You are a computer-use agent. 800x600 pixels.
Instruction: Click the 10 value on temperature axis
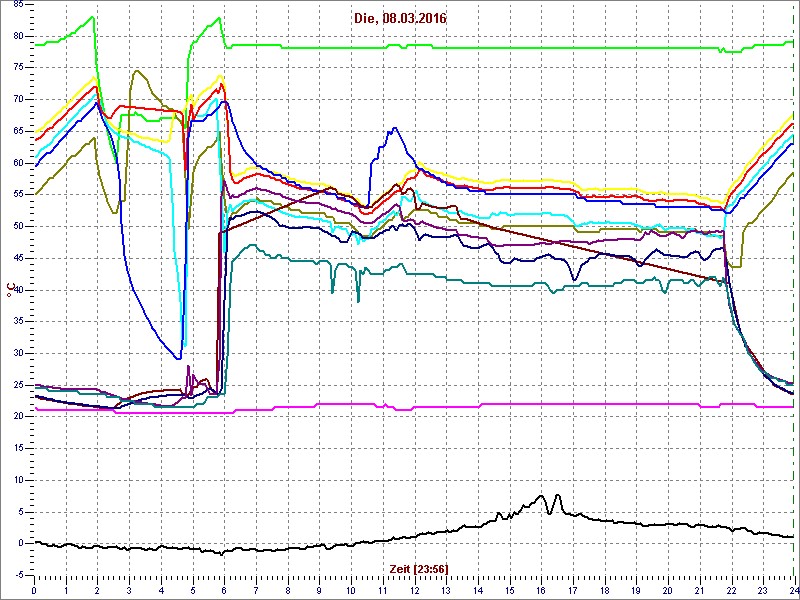tap(18, 480)
